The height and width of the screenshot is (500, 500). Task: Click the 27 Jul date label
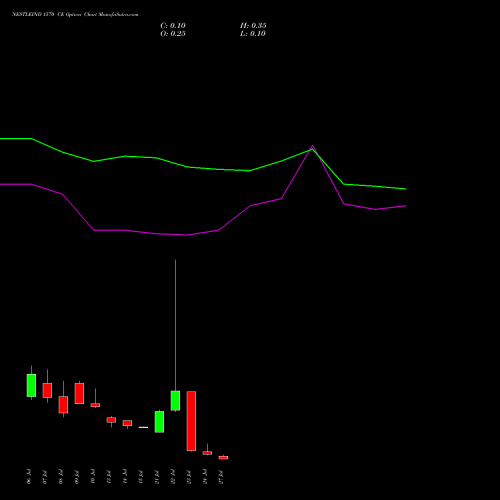221,477
